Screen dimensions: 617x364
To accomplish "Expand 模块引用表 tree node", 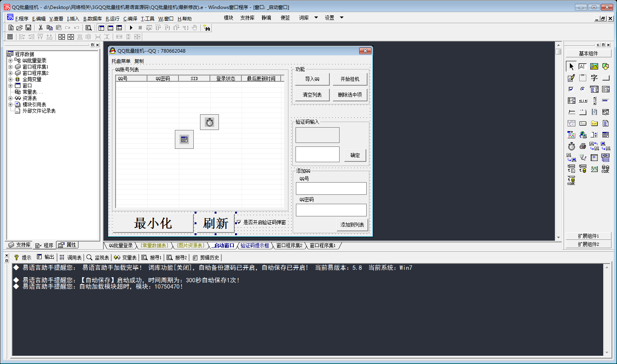I will click(x=10, y=104).
